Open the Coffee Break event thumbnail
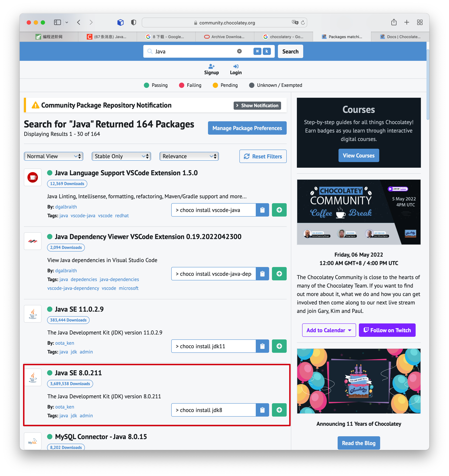449x476 pixels. click(x=359, y=212)
